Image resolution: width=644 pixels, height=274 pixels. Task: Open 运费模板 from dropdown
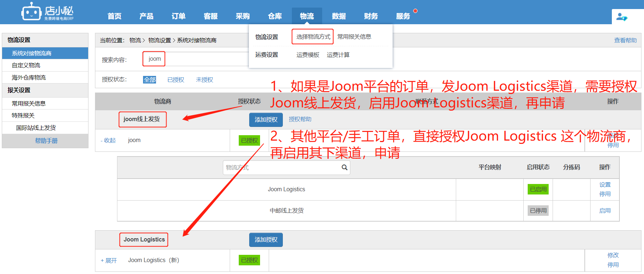(x=308, y=55)
